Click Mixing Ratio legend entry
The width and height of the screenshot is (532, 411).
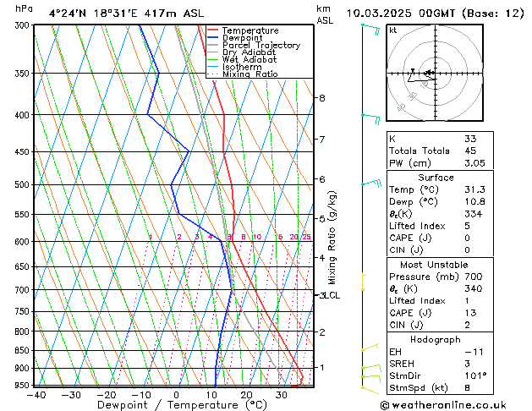pos(254,74)
